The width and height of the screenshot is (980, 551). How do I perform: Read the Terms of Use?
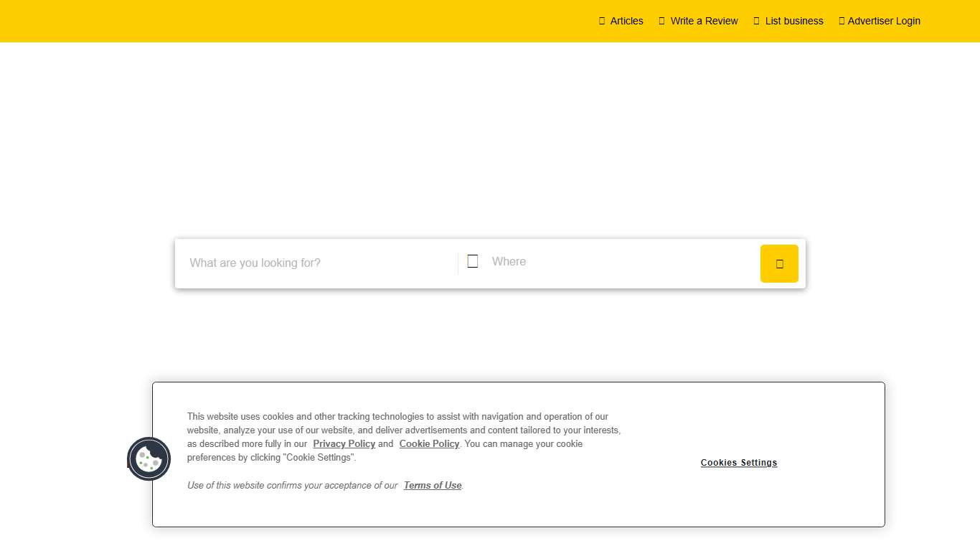432,485
